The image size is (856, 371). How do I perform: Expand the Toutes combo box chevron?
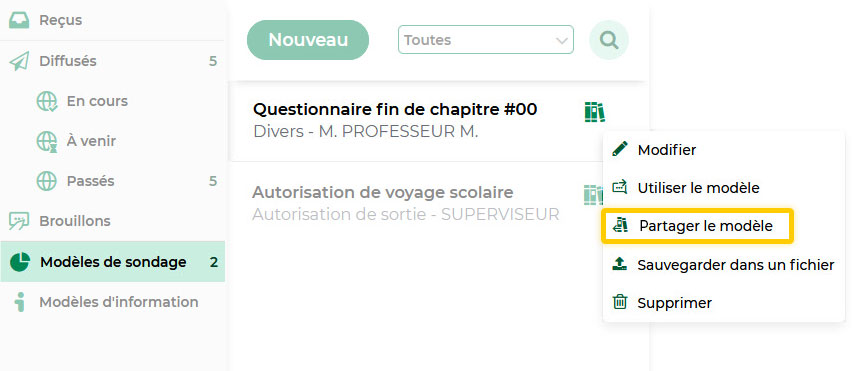click(561, 40)
